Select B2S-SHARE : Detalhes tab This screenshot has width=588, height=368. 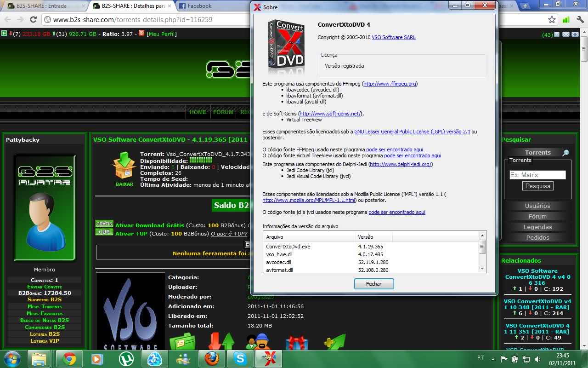click(x=132, y=6)
